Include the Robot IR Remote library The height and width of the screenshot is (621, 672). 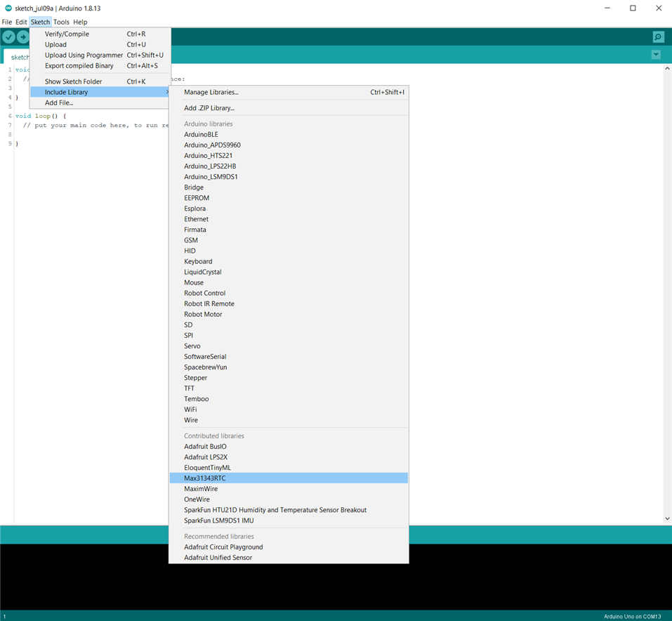click(289, 303)
